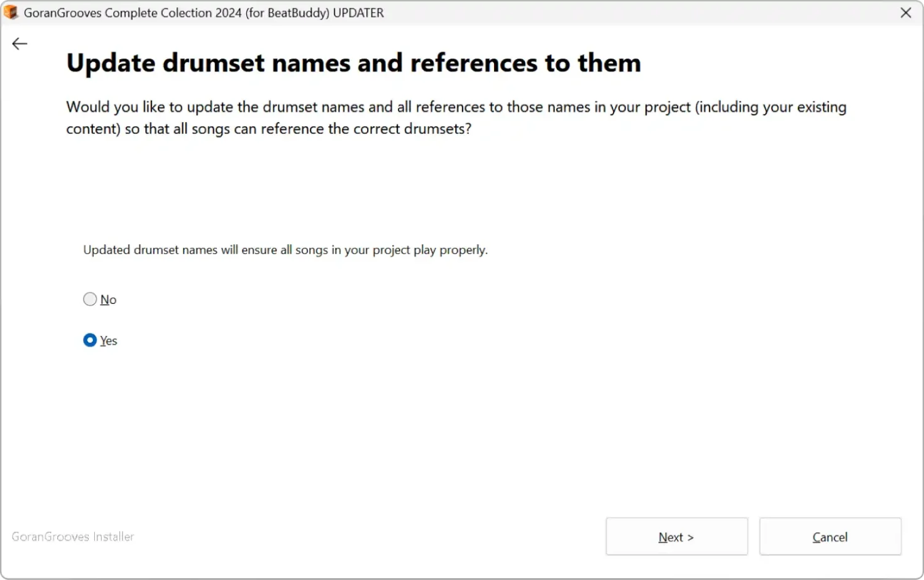Select the No radio button
This screenshot has width=924, height=580.
90,299
